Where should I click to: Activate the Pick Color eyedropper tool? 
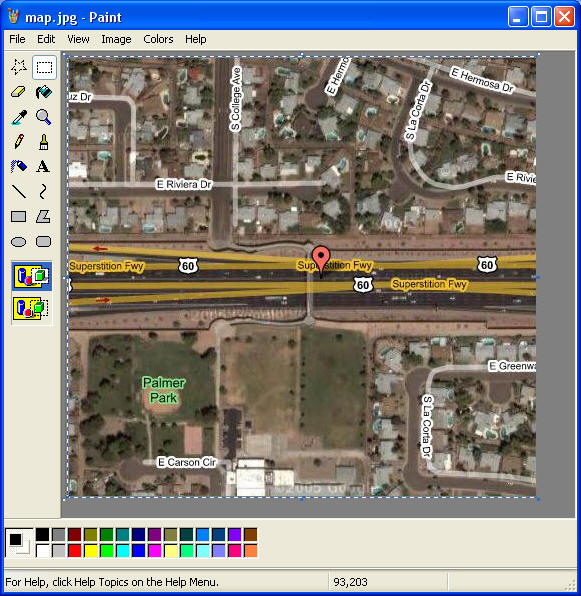coord(19,117)
